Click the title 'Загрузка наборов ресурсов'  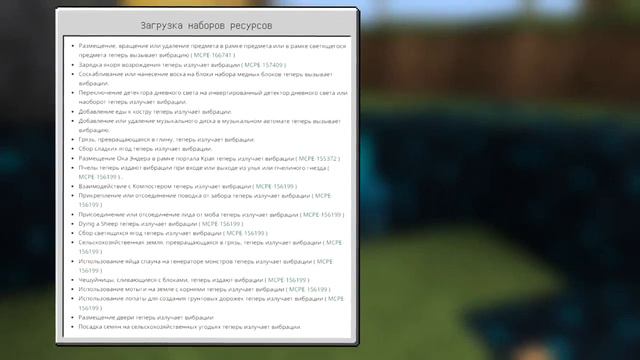pyautogui.click(x=206, y=25)
